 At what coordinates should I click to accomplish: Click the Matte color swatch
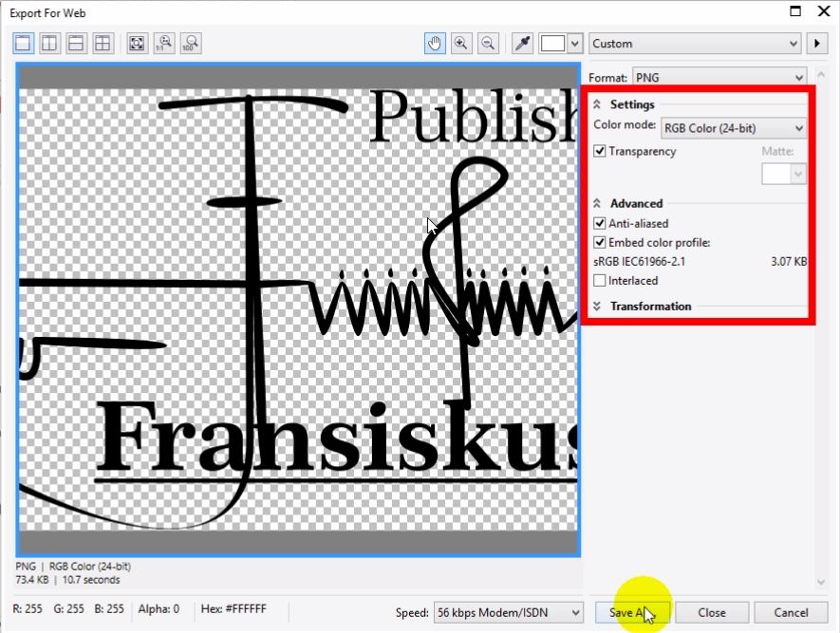click(776, 174)
